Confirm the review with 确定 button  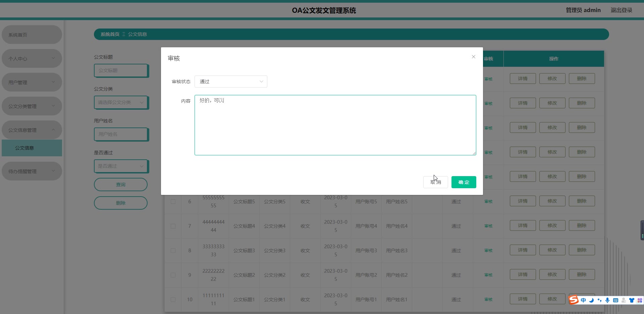coord(464,182)
